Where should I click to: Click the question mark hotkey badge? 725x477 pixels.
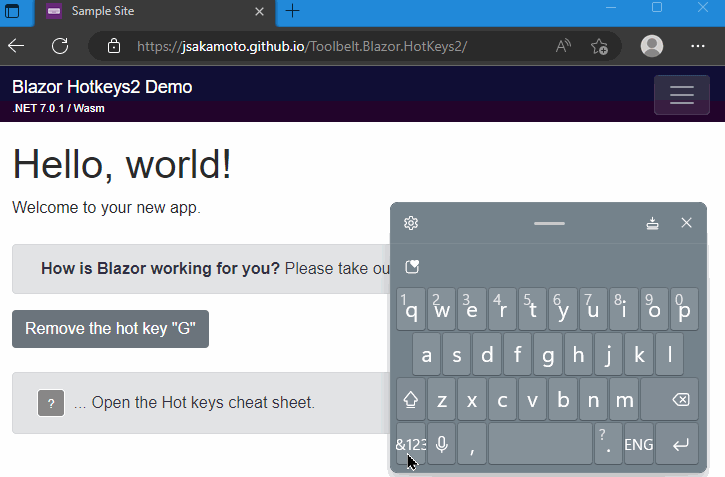point(51,403)
